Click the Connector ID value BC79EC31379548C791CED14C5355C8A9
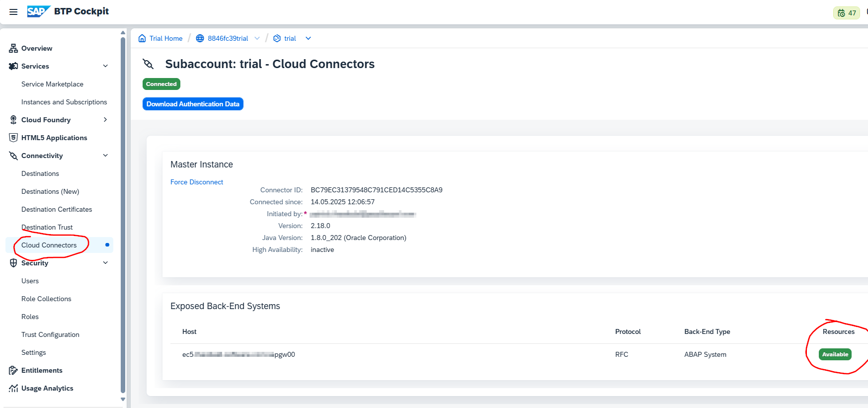This screenshot has height=408, width=868. click(377, 190)
